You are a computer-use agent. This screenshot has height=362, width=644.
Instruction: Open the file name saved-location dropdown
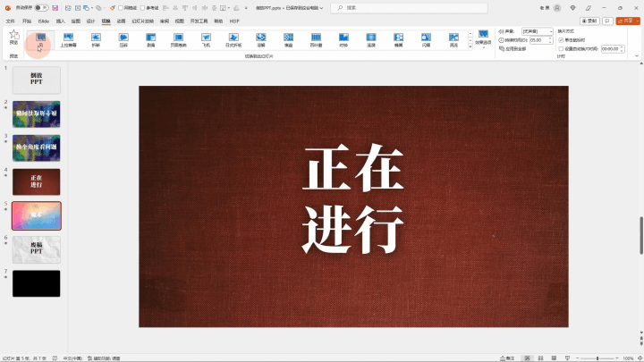pos(321,8)
